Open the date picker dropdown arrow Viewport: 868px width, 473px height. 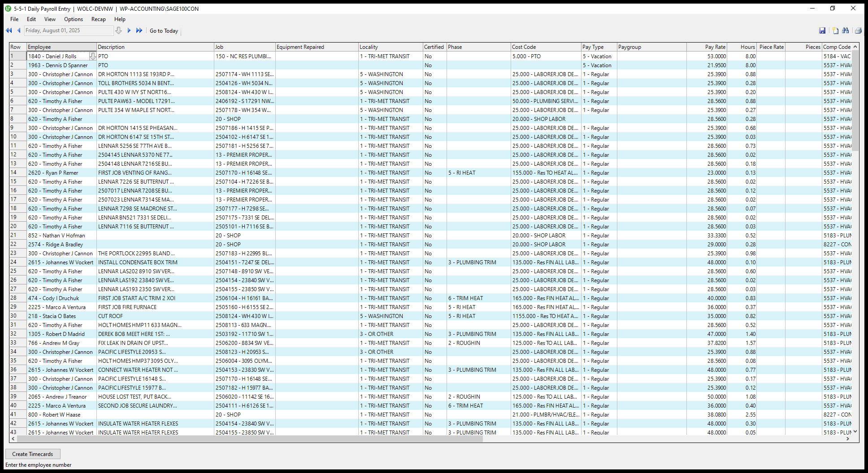118,30
